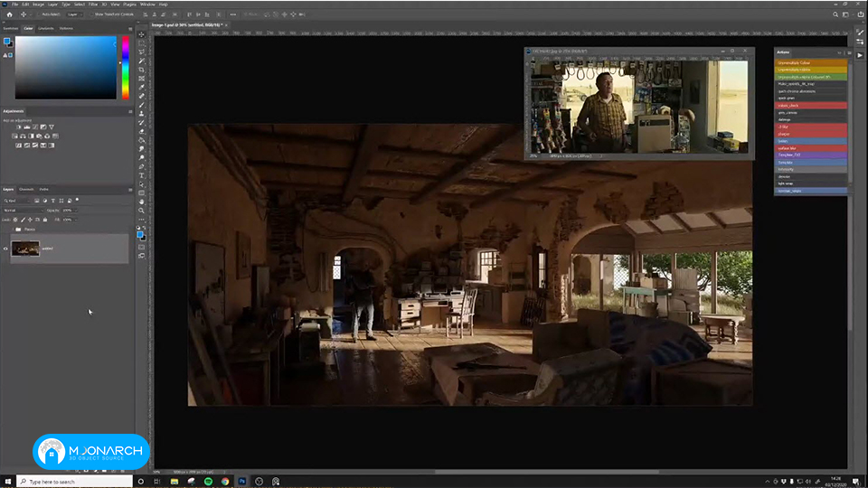Switch to the Gradients tab
Screen dimensions: 868x488
point(46,28)
